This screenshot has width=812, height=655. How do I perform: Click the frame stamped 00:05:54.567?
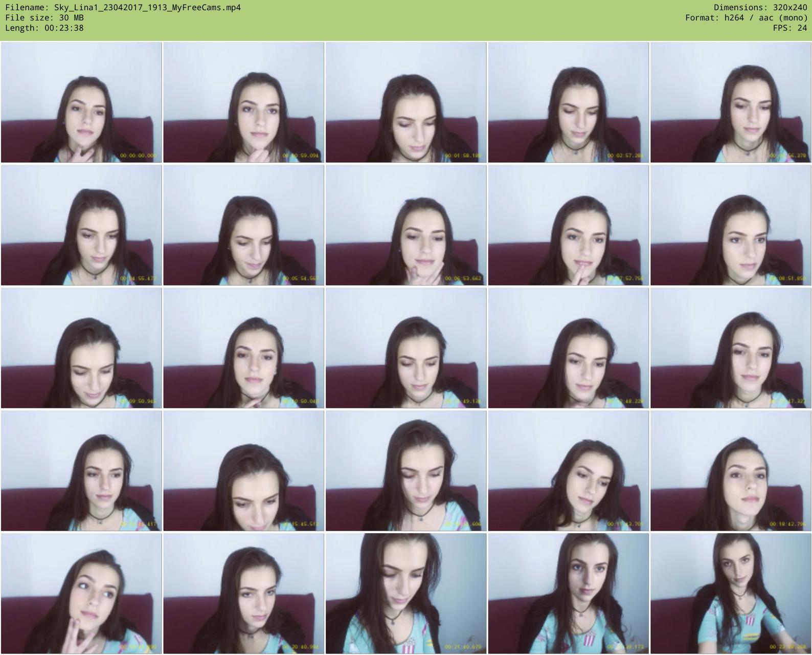coord(243,225)
